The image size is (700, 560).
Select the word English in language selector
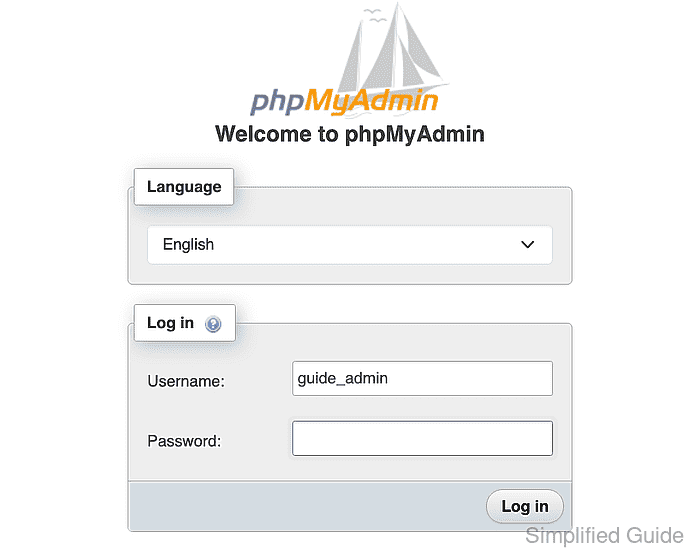tap(188, 245)
